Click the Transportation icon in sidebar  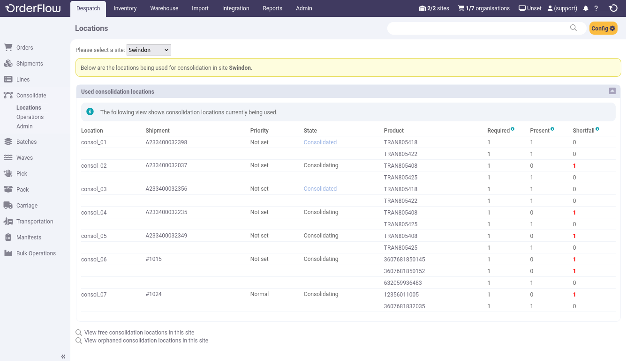point(8,221)
